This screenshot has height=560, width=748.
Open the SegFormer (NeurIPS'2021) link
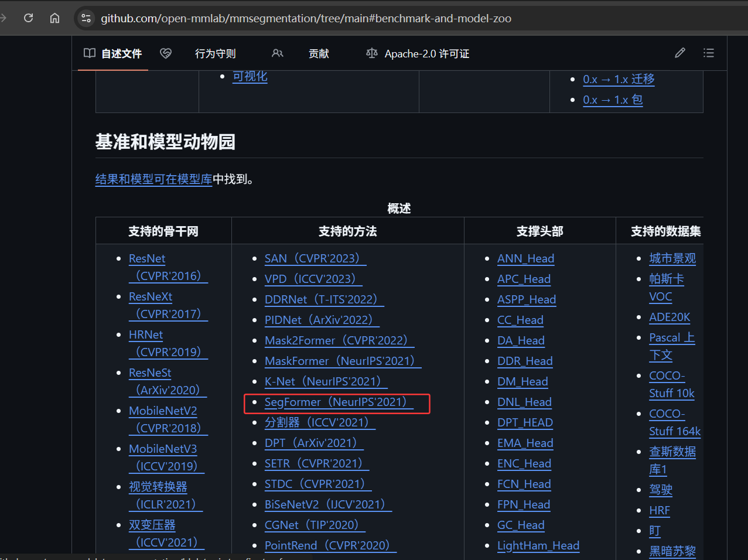[x=336, y=402]
